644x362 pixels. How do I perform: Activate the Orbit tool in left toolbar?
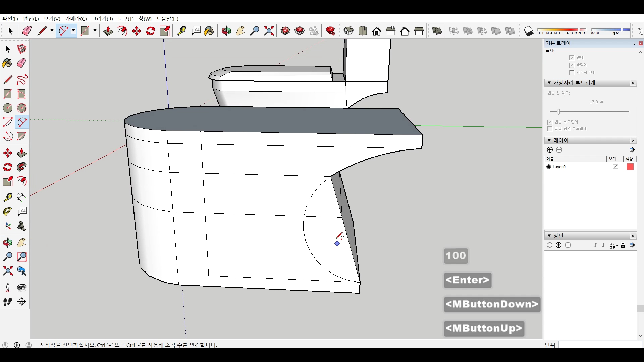(7, 243)
